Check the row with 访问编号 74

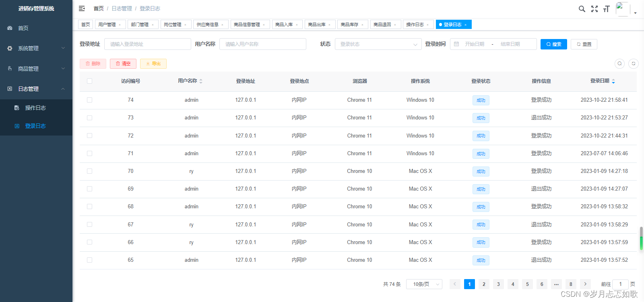(x=89, y=100)
